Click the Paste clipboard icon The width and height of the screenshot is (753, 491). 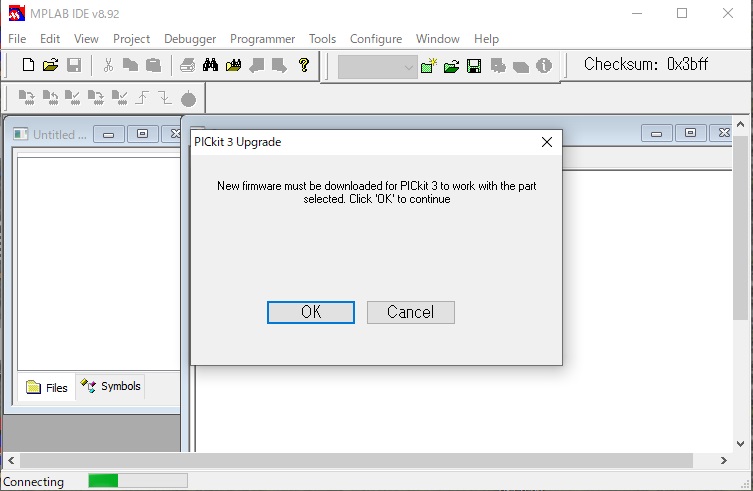click(153, 65)
